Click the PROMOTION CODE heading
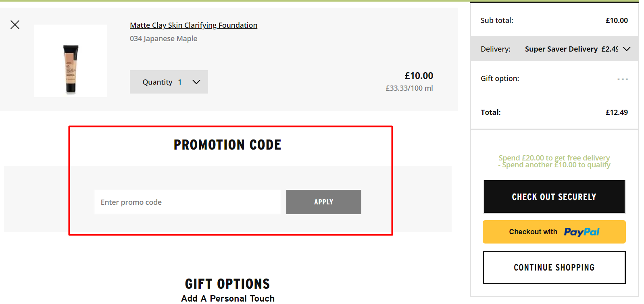 [x=227, y=144]
